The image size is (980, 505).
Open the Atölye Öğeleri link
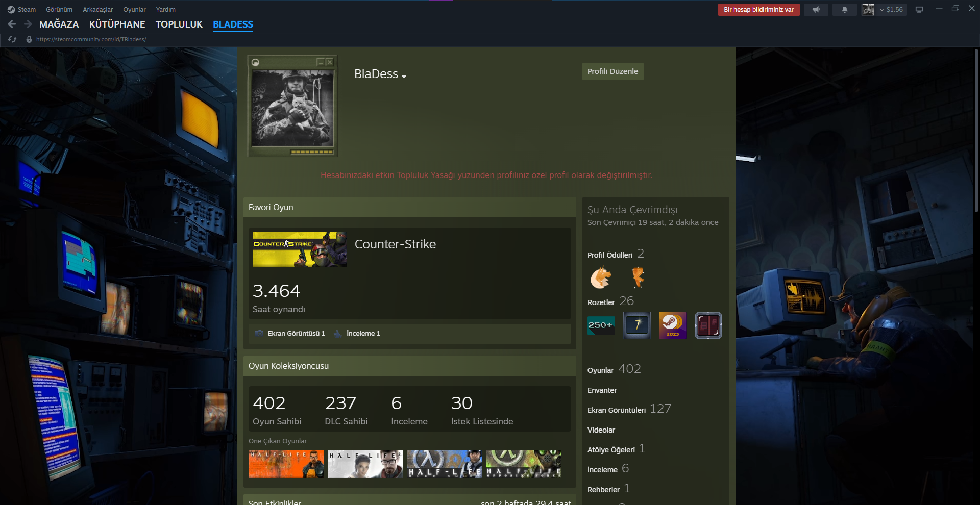(616, 449)
